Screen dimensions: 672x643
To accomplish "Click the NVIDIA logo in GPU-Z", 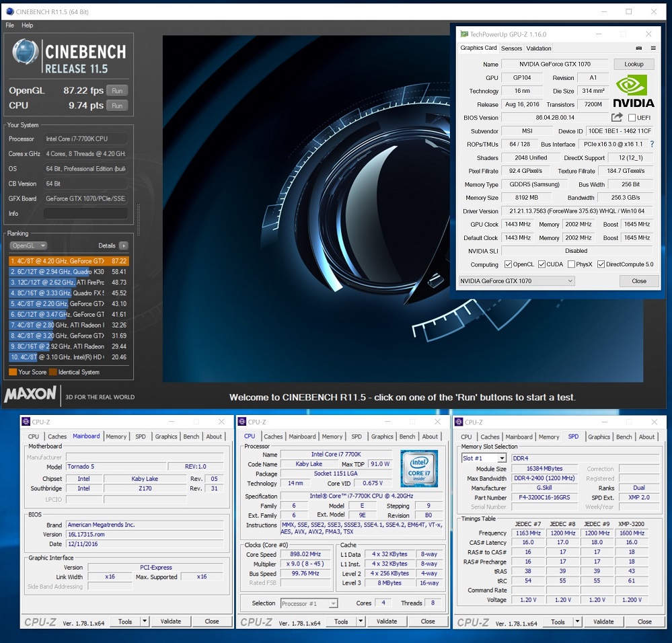I will (x=632, y=90).
